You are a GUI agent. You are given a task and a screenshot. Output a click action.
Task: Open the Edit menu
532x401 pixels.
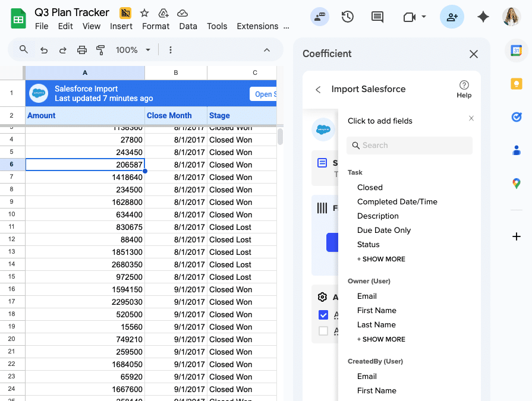pyautogui.click(x=65, y=26)
